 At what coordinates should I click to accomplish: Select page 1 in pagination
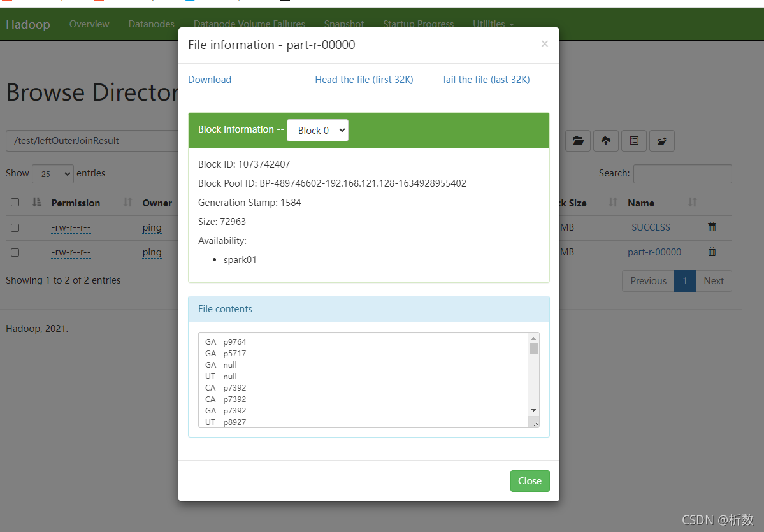click(x=684, y=280)
